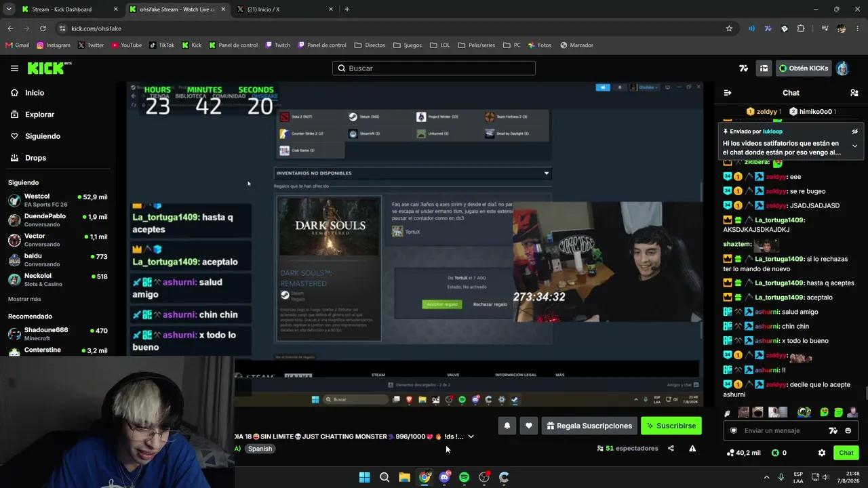The width and height of the screenshot is (868, 488).
Task: Open the Gmail bookmark
Action: coord(17,45)
